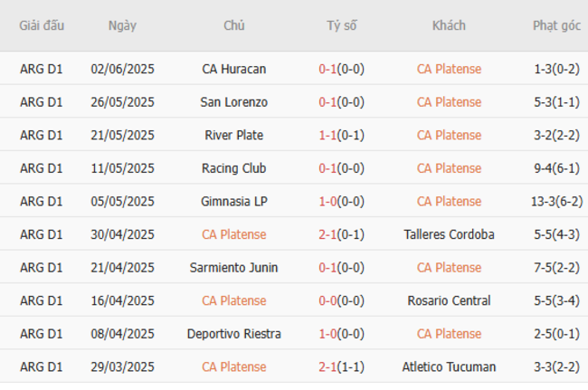
Task: Click the 13-3(6-2) corner kick stat
Action: [556, 201]
